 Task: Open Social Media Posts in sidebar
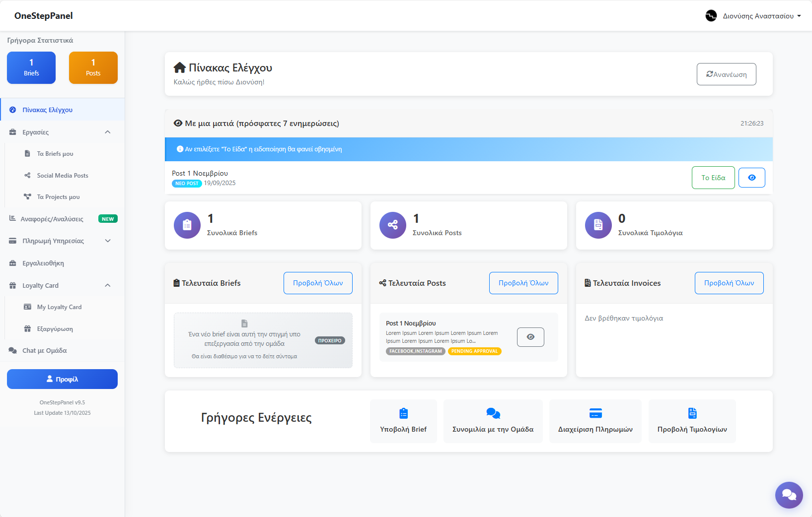63,176
